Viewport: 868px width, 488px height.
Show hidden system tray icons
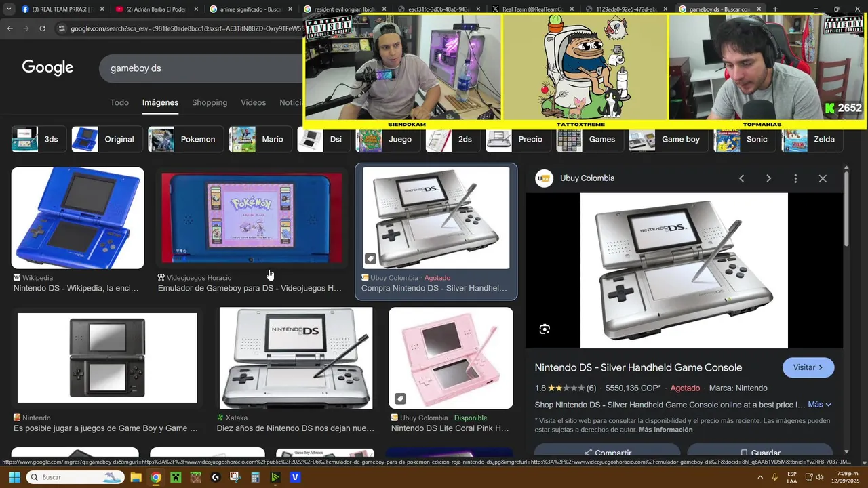coord(760,477)
